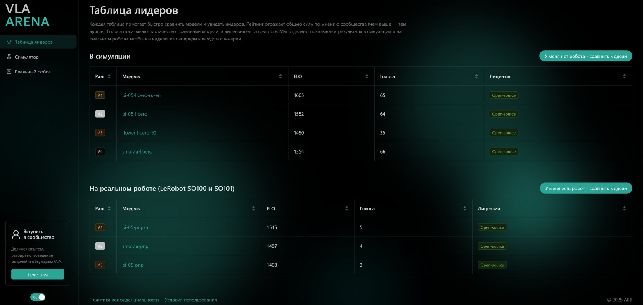Click the #3 rank badge for pi-05-pnp
This screenshot has width=644, height=305.
[100, 265]
